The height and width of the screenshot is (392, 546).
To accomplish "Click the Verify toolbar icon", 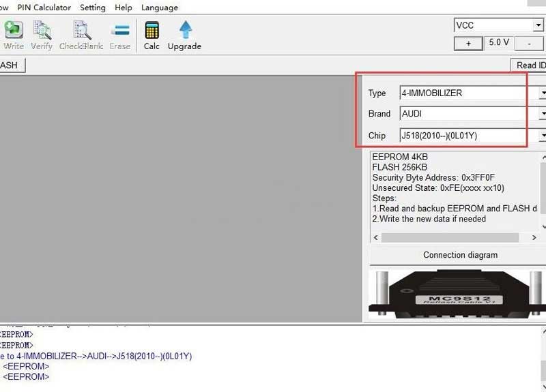I will tap(42, 35).
